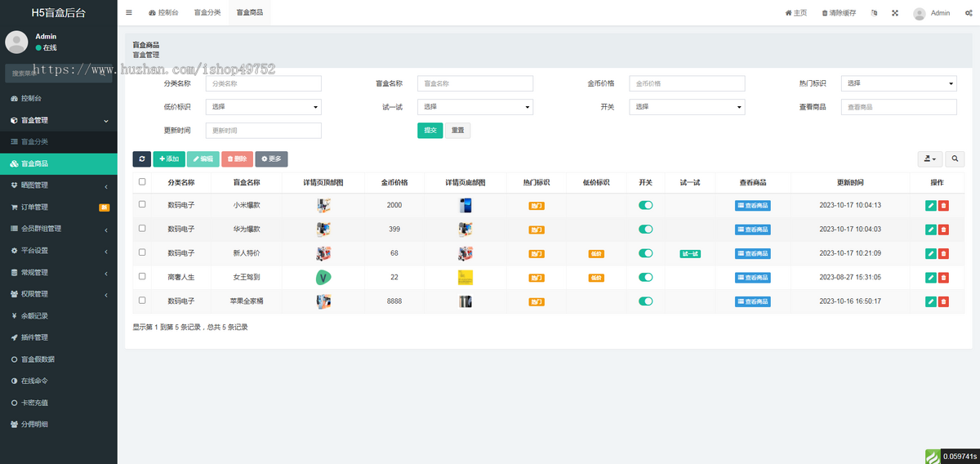The image size is (980, 464).
Task: Click the Admin avatar in top bar
Action: coord(920,13)
